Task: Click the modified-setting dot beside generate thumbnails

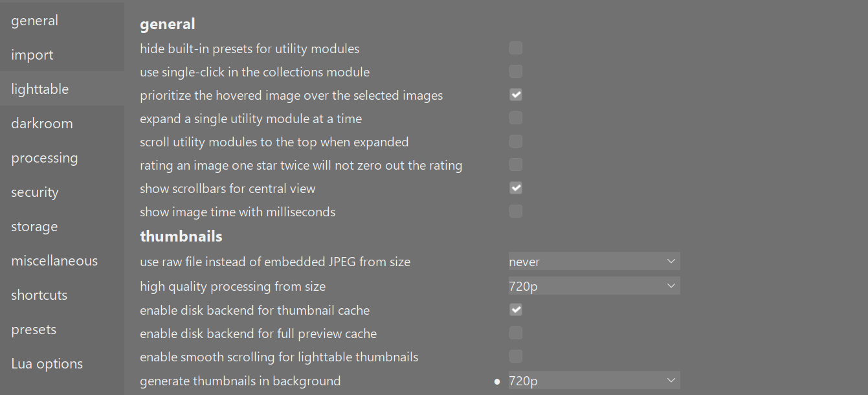Action: pos(497,381)
